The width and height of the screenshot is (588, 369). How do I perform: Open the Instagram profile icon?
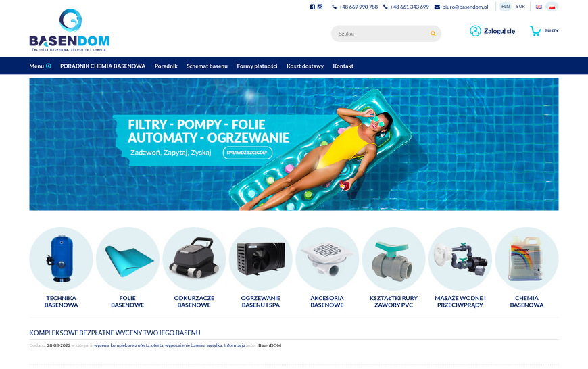tap(320, 7)
